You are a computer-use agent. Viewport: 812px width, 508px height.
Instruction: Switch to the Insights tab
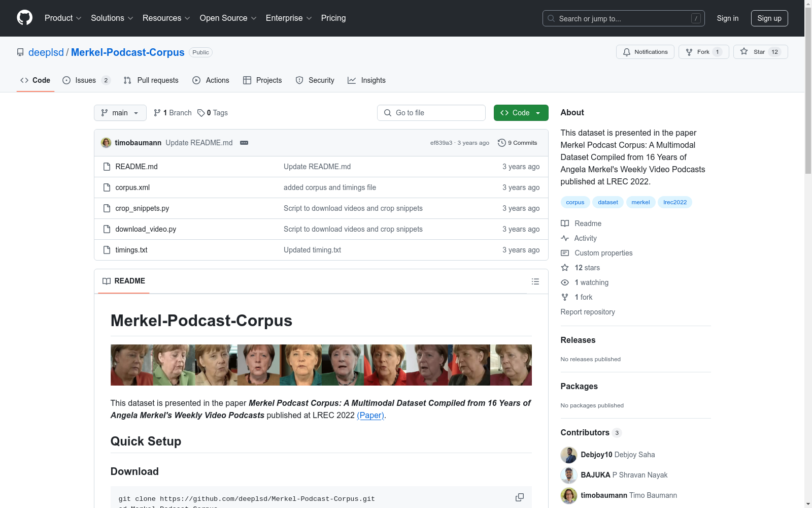pos(367,80)
